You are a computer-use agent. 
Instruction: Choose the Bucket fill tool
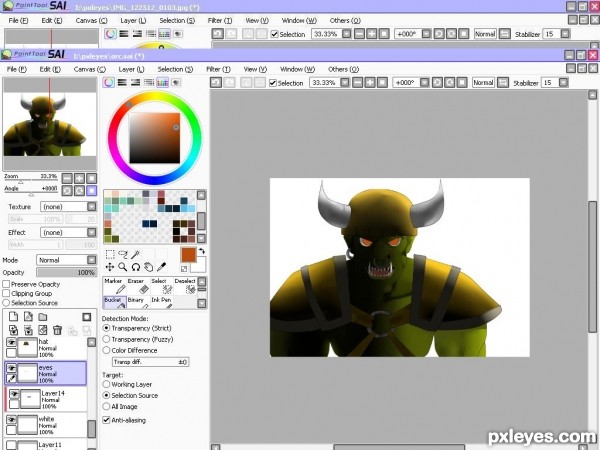pyautogui.click(x=115, y=302)
